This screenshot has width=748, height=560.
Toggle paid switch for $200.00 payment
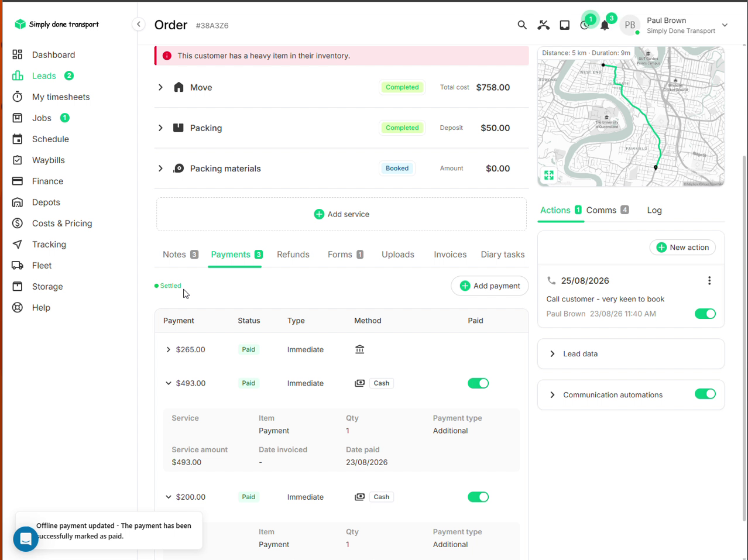pyautogui.click(x=478, y=497)
